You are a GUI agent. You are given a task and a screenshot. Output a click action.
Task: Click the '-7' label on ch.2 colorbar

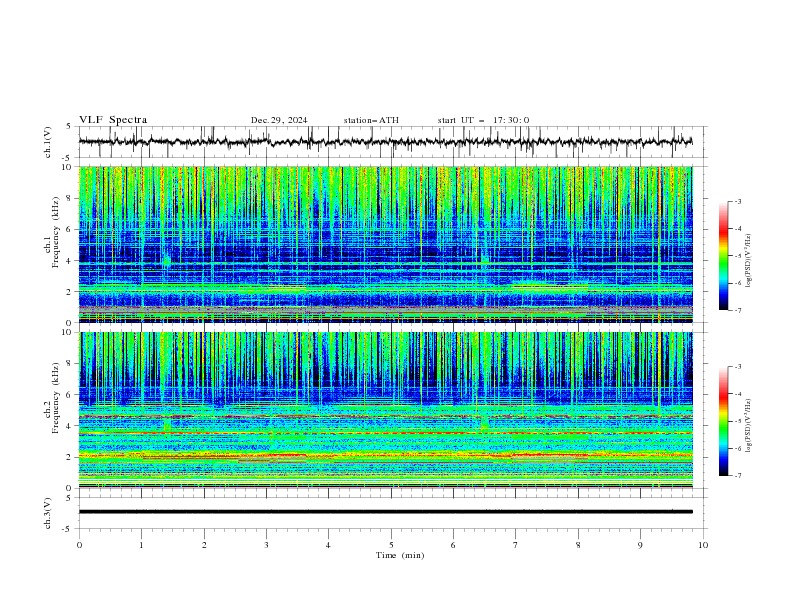(x=738, y=476)
